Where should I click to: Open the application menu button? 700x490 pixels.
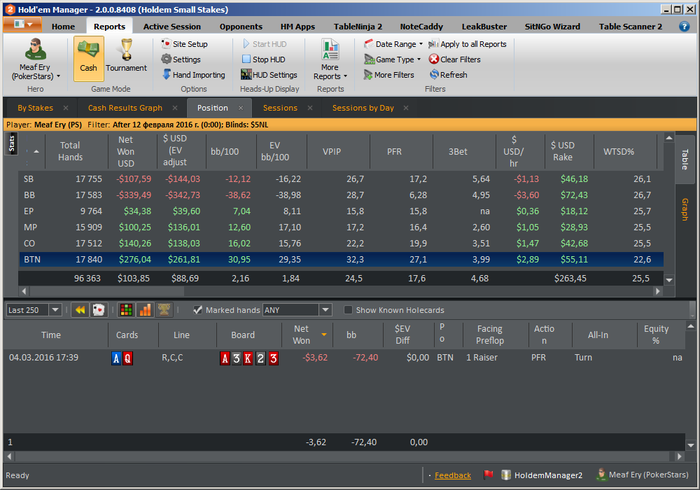tap(22, 24)
